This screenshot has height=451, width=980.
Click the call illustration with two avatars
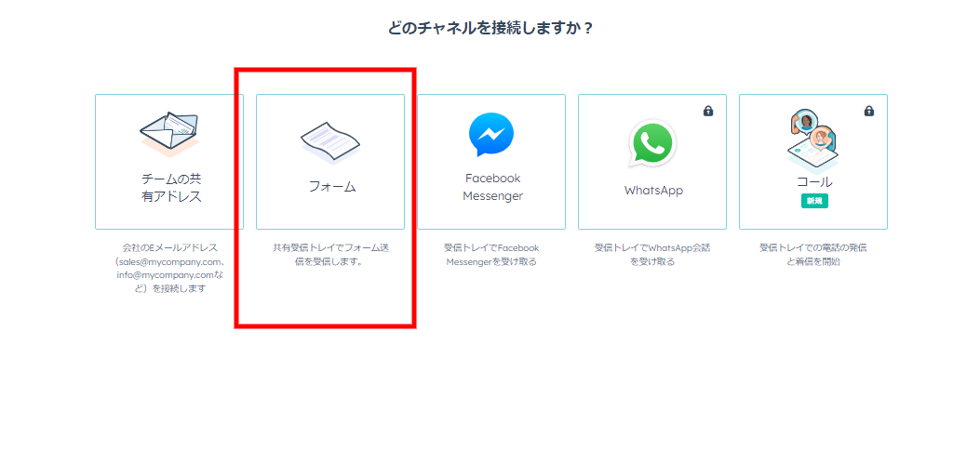click(x=812, y=141)
